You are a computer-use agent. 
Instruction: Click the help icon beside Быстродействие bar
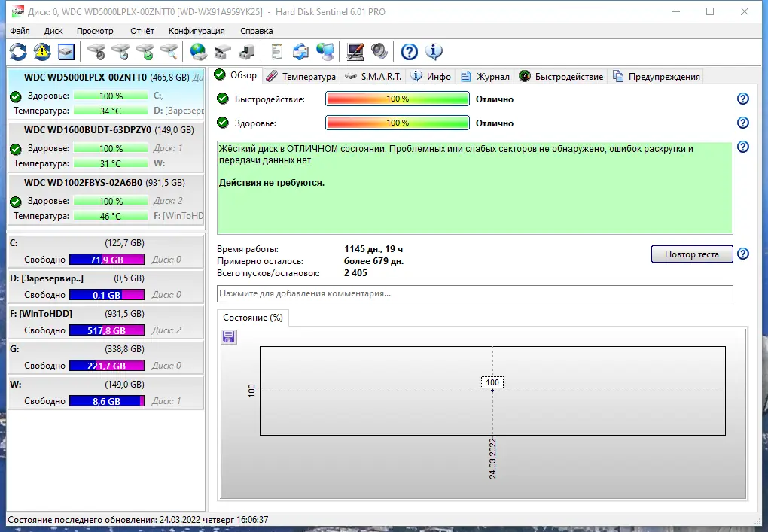(x=743, y=99)
